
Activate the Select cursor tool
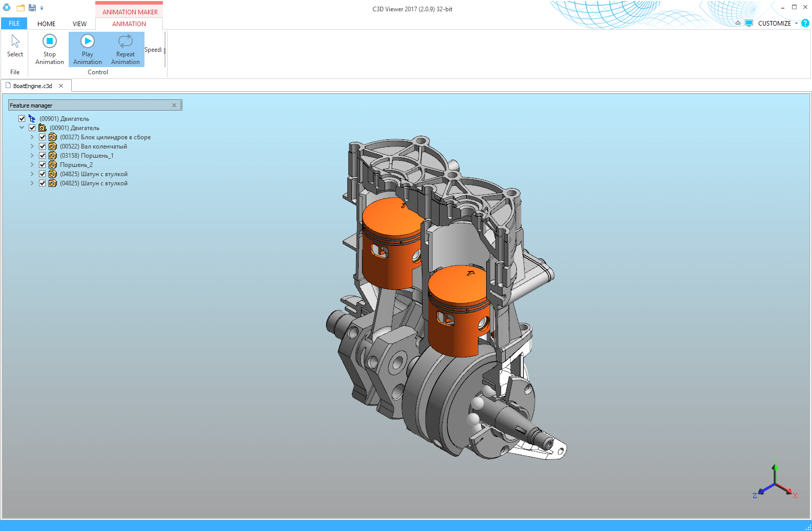(15, 46)
